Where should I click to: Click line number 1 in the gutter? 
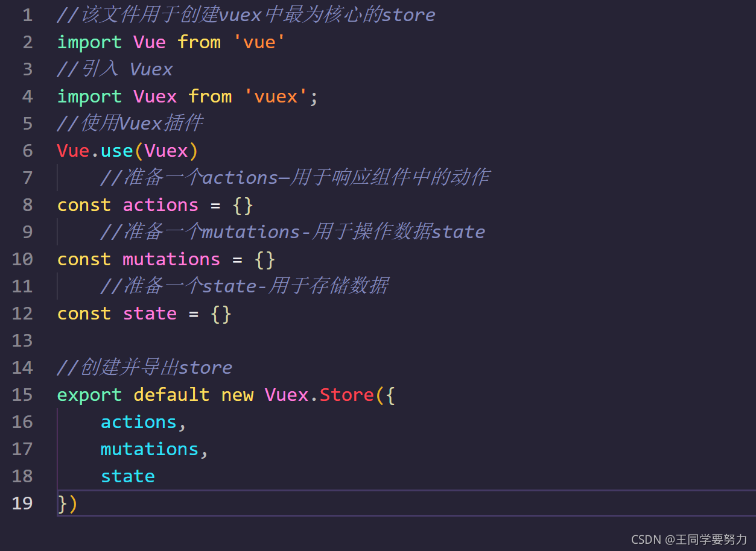tap(27, 15)
